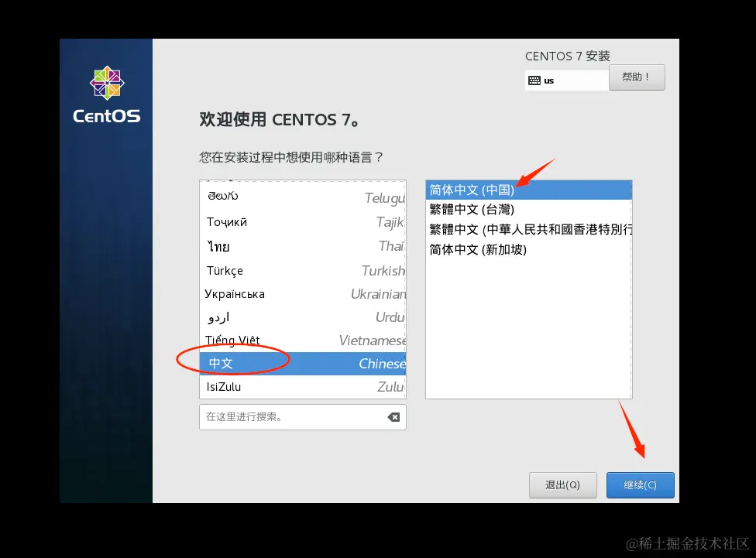
Task: Select IsiZulu Zulu language row
Action: (303, 386)
